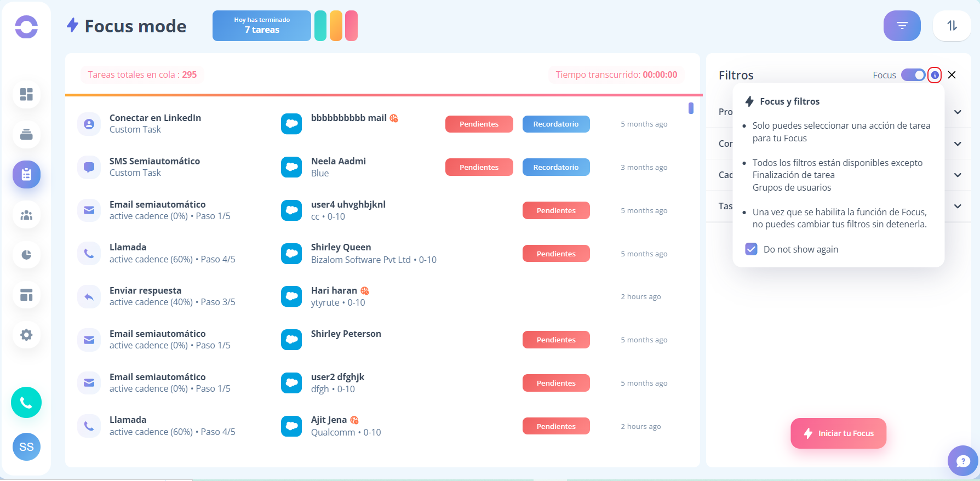
Task: Open contact Hari haran
Action: [334, 290]
